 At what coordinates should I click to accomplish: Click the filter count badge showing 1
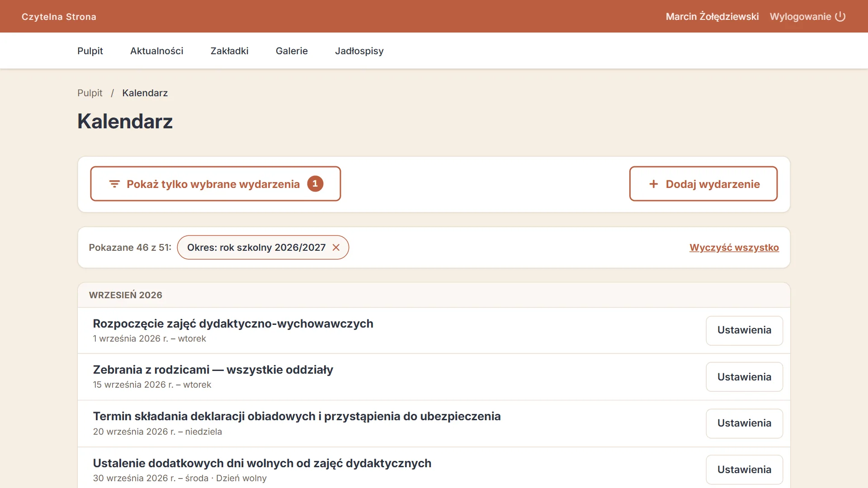tap(315, 184)
